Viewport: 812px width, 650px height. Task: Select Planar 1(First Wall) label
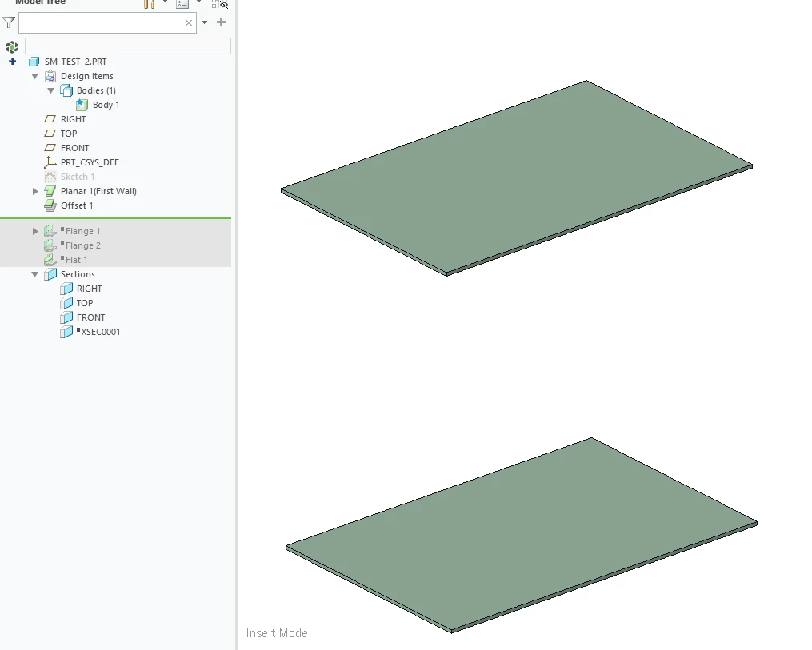pos(98,191)
